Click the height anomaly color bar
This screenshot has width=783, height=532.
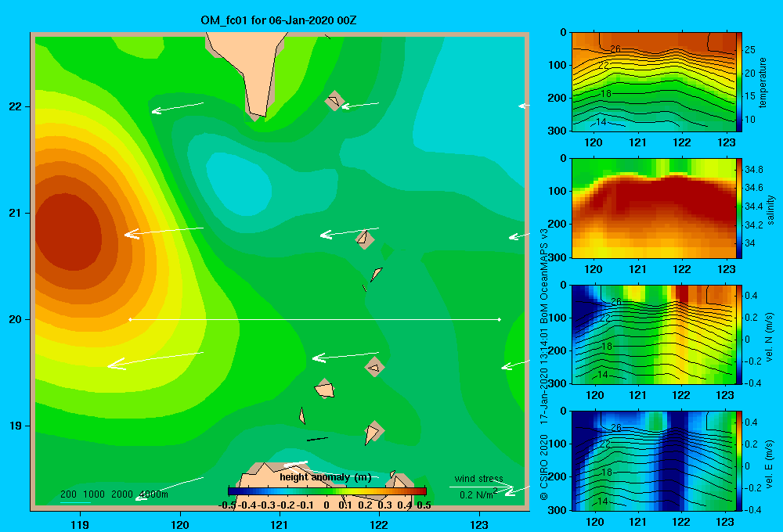(327, 491)
